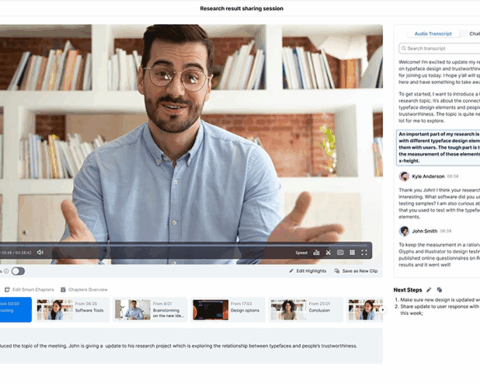
Task: Show more chapters with the right arrow
Action: pos(383,310)
